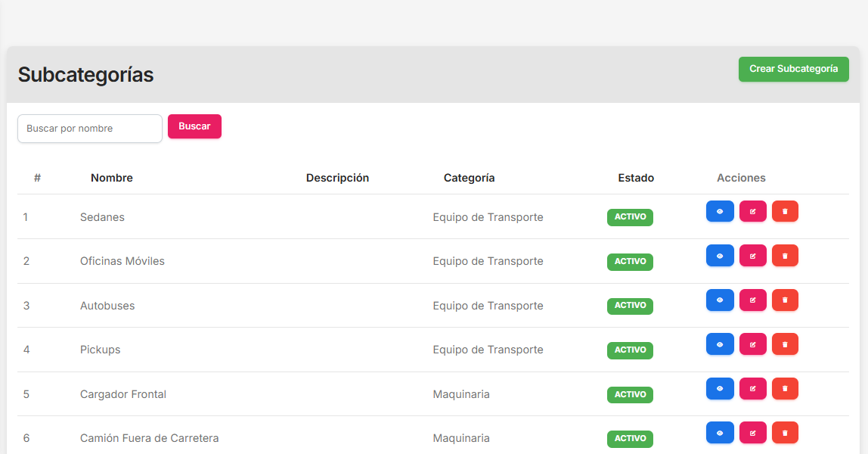Focus the Buscar por nombre field
Screen dimensions: 868x454
coord(89,129)
